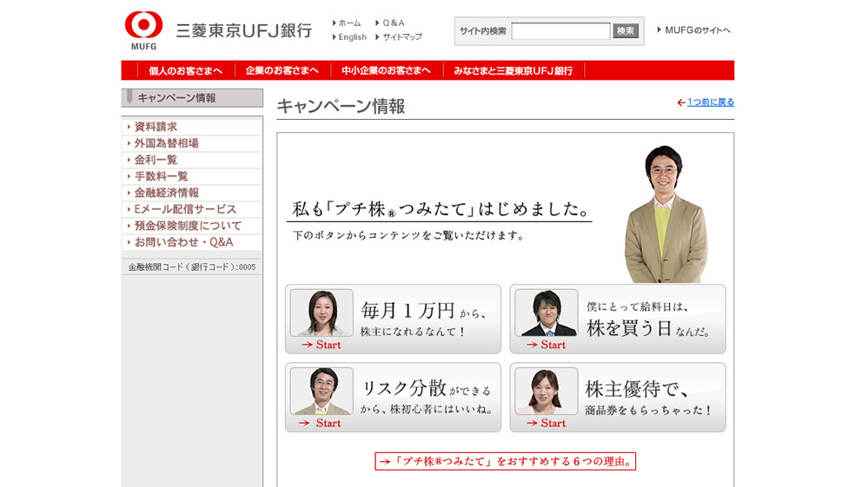Image resolution: width=868 pixels, height=487 pixels.
Task: Click the 金融機関コード 0005 text
Action: point(191,267)
